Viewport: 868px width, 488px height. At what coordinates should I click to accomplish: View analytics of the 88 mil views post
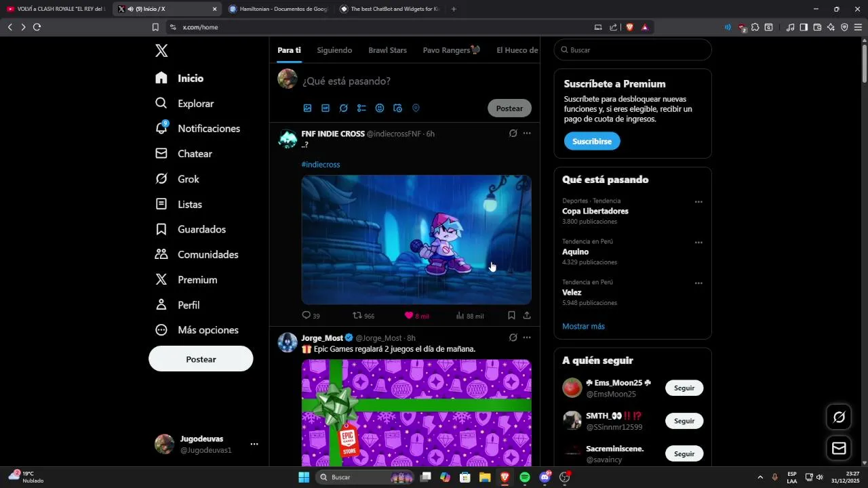[469, 316]
